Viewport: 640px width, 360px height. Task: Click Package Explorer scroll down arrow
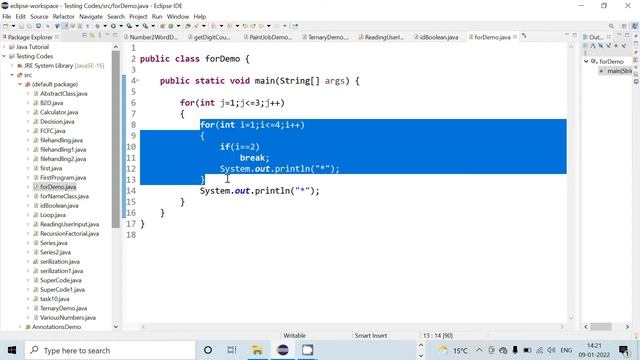tap(116, 327)
